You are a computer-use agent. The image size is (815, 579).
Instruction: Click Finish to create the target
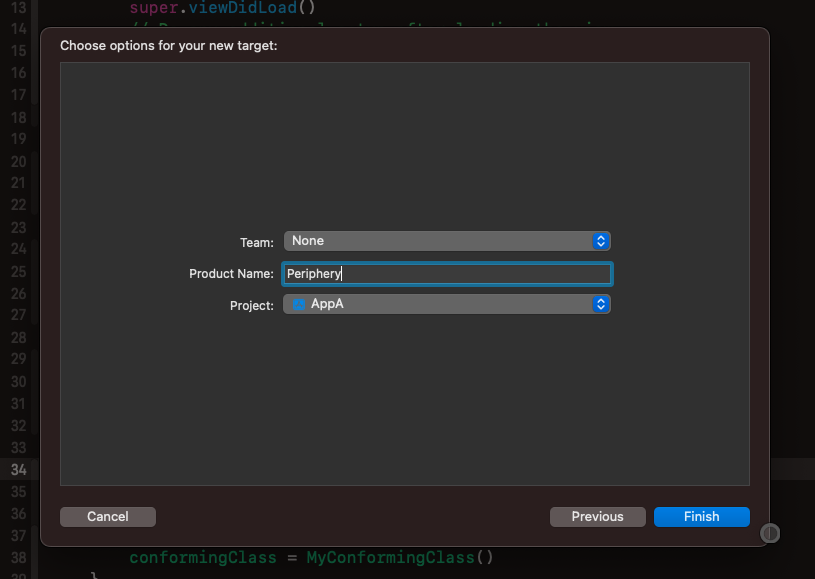pyautogui.click(x=702, y=517)
